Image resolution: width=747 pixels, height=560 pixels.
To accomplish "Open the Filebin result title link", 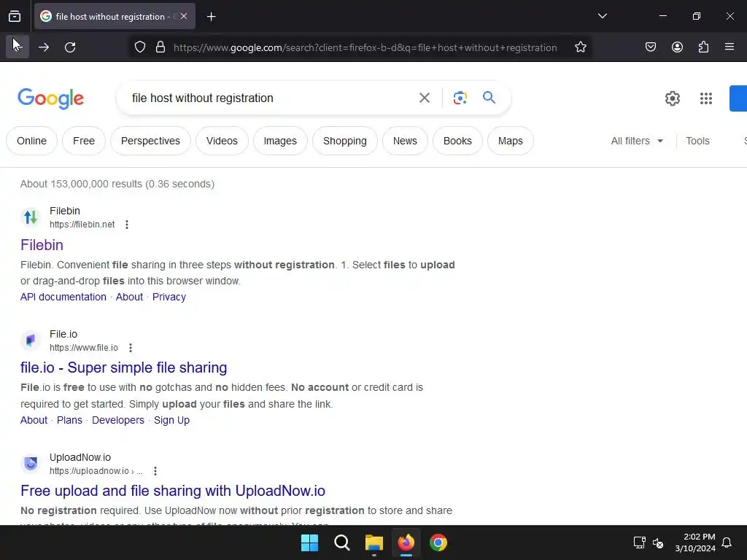I will pyautogui.click(x=42, y=245).
